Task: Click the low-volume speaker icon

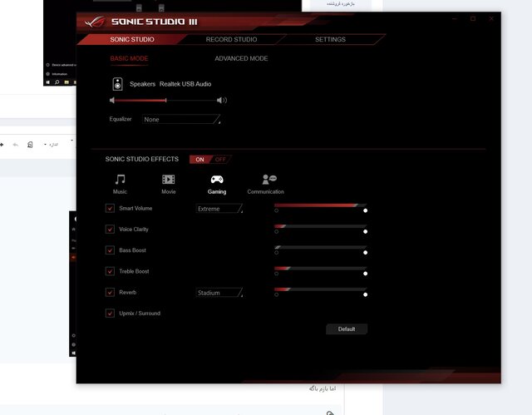Action: [x=112, y=101]
